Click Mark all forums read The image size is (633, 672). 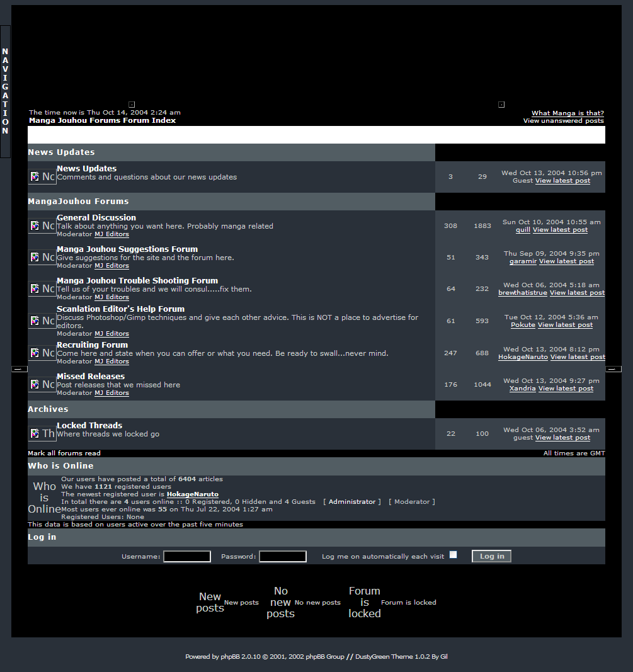64,453
